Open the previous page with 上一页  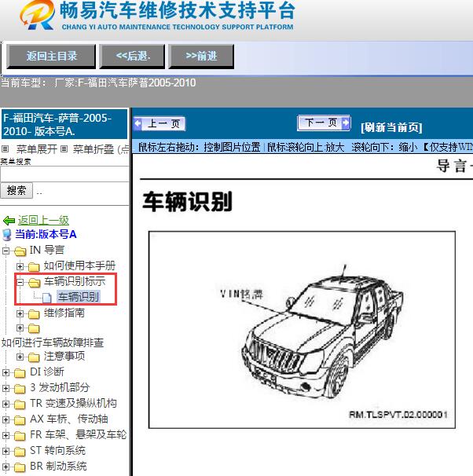pos(159,124)
